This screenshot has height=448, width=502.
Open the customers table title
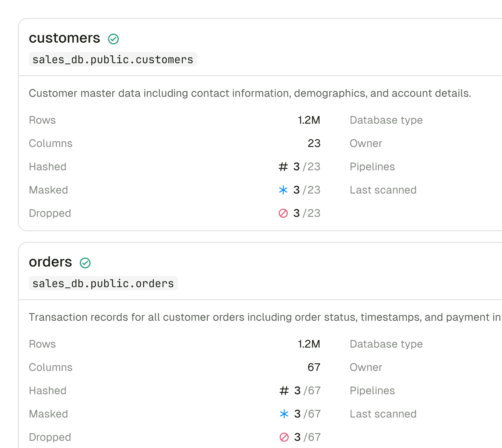click(x=64, y=38)
